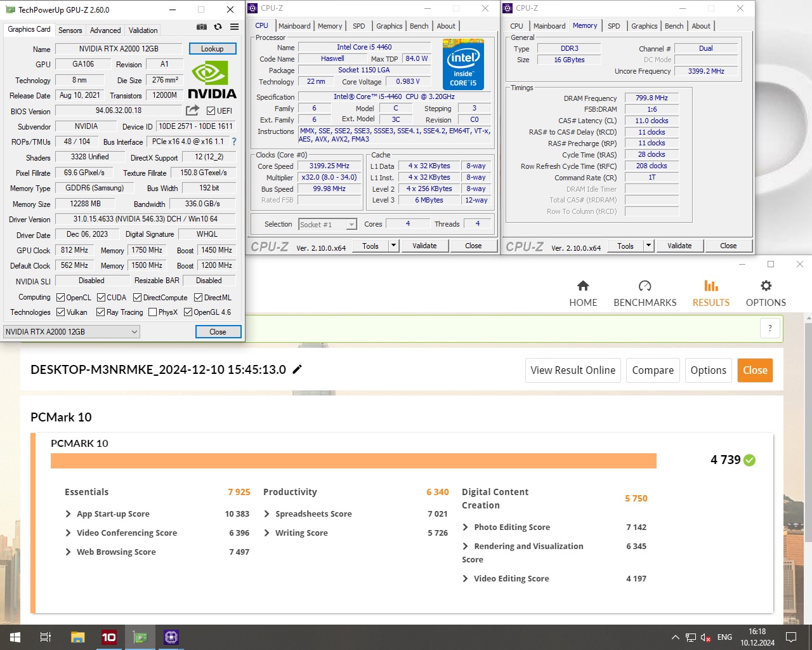812x650 pixels.
Task: Click the network tray icon
Action: point(691,637)
